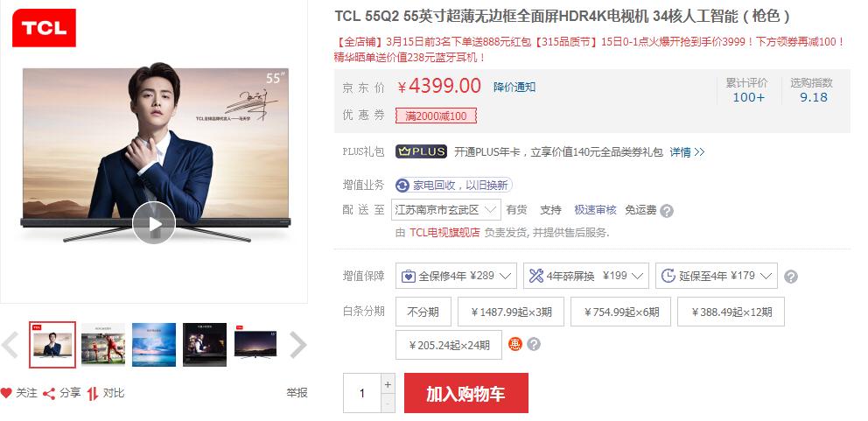Show next thumbnails with right arrow
The width and height of the screenshot is (868, 421).
click(x=297, y=345)
